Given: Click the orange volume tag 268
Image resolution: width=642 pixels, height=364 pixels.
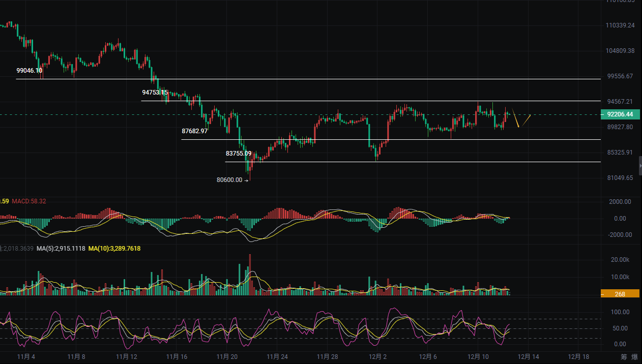Looking at the screenshot, I should (x=619, y=293).
